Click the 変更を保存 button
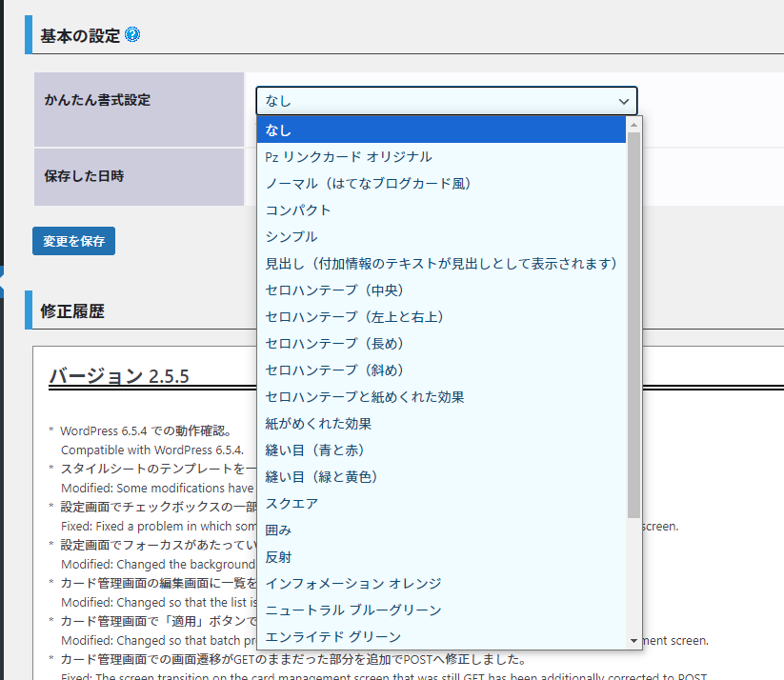784x680 pixels. tap(73, 241)
